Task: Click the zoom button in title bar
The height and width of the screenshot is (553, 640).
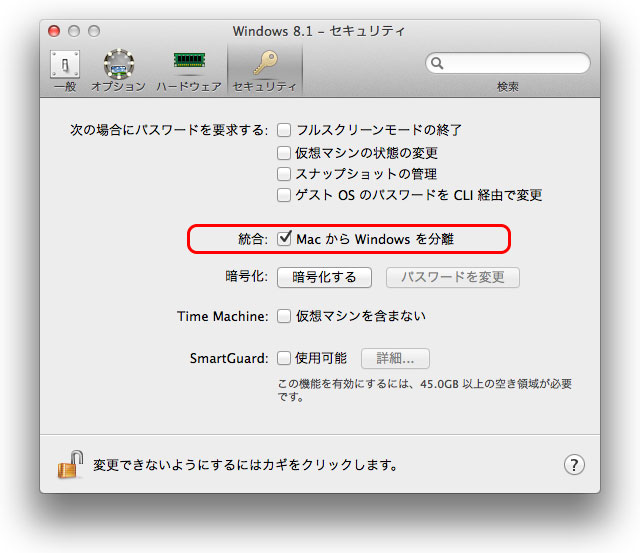Action: click(94, 31)
